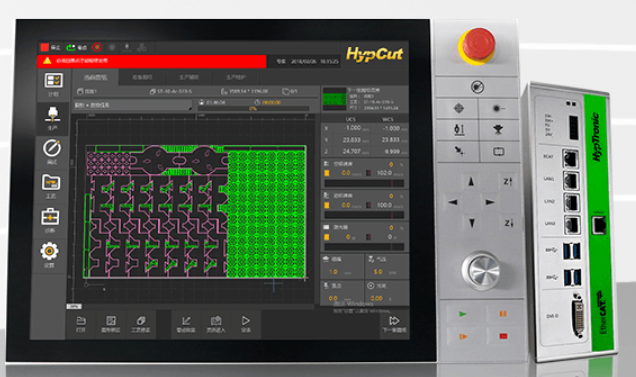Open the plan checklist sidebar icon

click(53, 81)
